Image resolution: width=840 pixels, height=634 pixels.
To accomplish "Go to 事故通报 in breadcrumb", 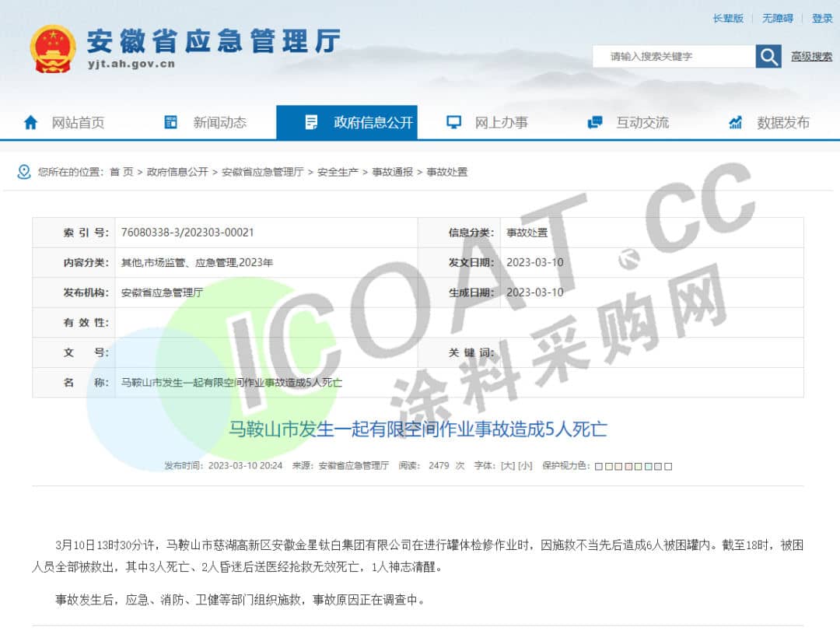I will (x=392, y=172).
